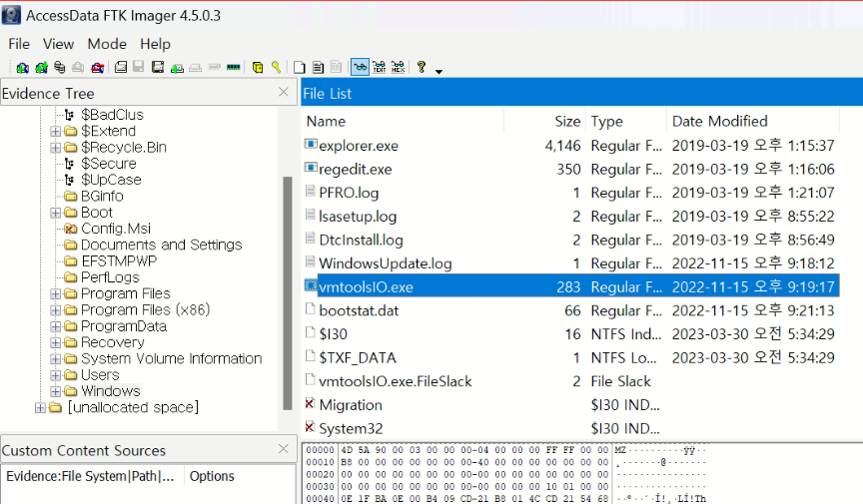The height and width of the screenshot is (504, 863).
Task: Close the Evidence Tree panel
Action: [x=284, y=92]
